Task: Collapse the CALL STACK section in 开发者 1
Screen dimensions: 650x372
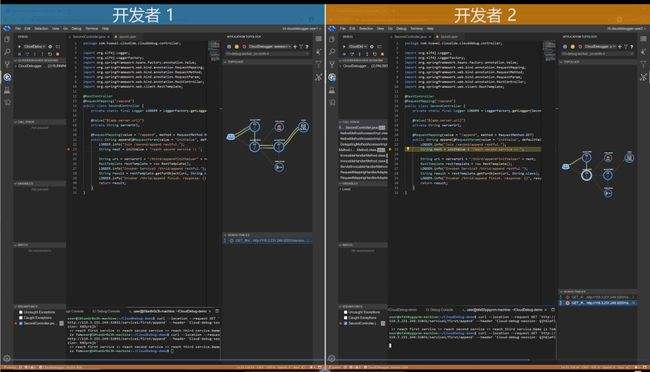Action: tap(40, 122)
